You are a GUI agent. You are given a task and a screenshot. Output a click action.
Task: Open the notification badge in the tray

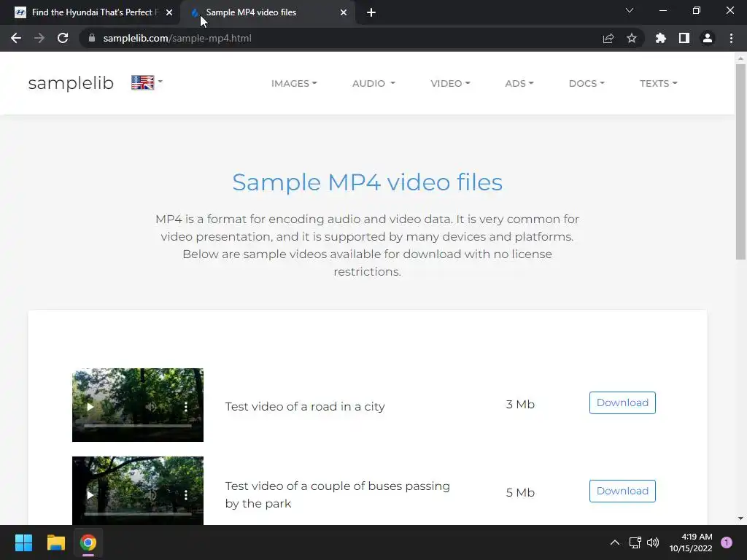pos(727,542)
